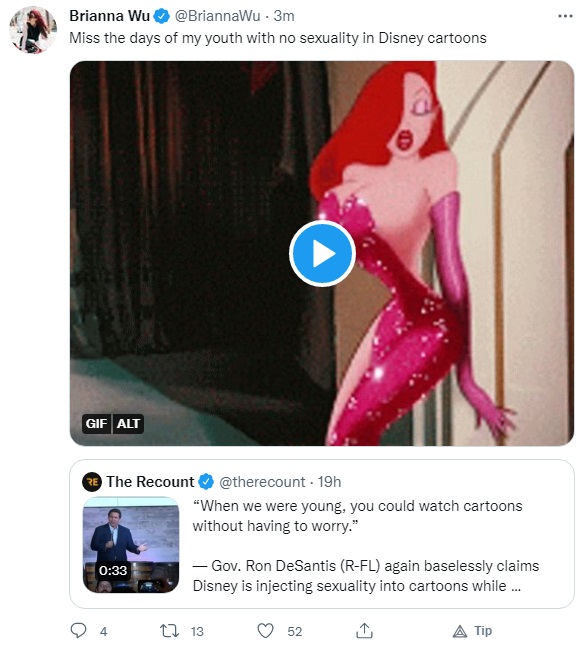Open the three-dot more options menu
Image resolution: width=587 pixels, height=647 pixels.
[565, 16]
